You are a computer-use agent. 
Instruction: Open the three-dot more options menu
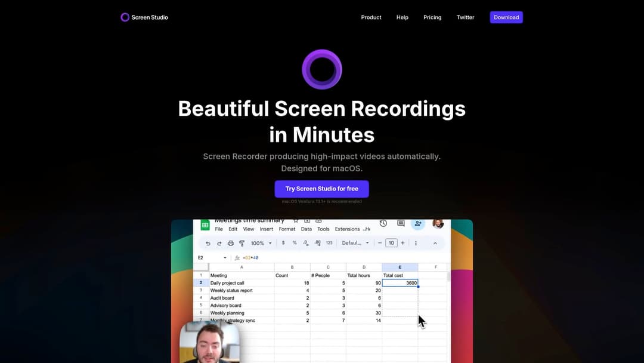416,243
